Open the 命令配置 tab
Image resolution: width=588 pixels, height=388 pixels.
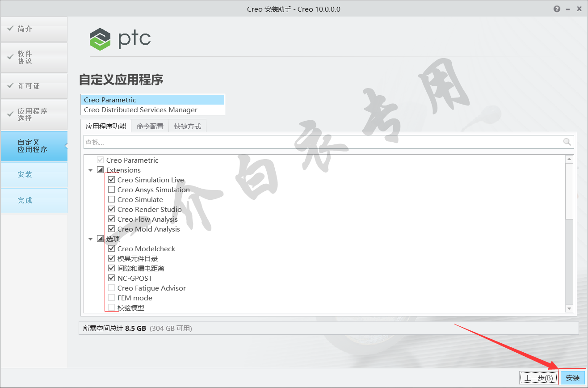pos(150,127)
